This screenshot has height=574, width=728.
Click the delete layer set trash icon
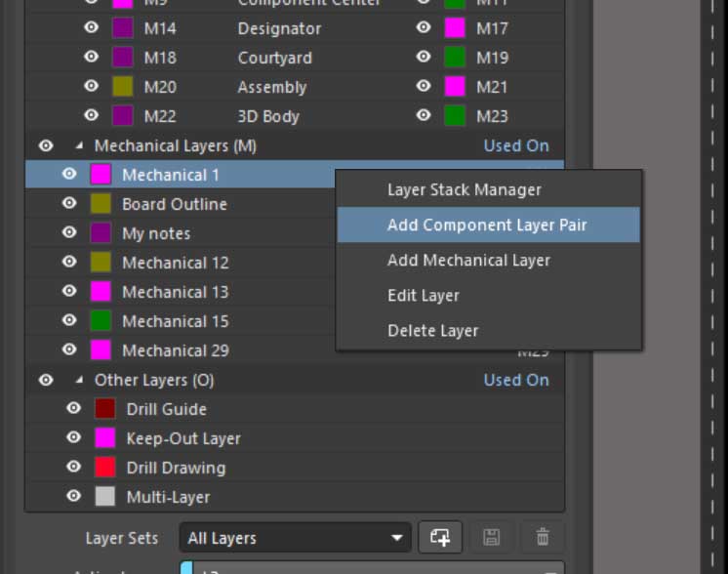pos(543,537)
